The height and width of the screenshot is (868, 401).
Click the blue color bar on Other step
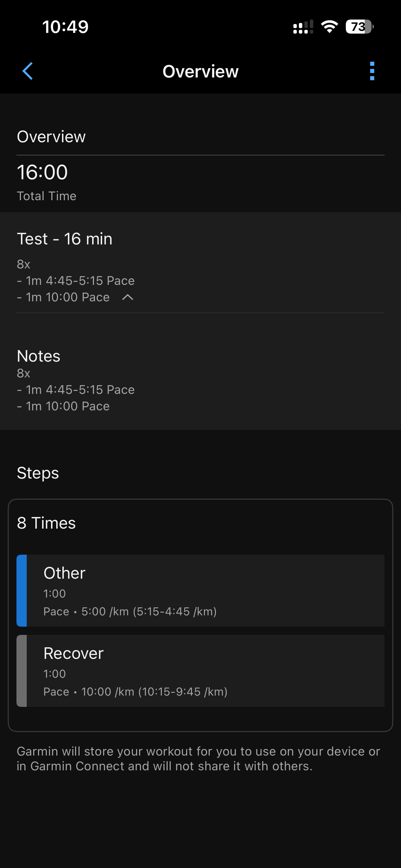[x=22, y=590]
